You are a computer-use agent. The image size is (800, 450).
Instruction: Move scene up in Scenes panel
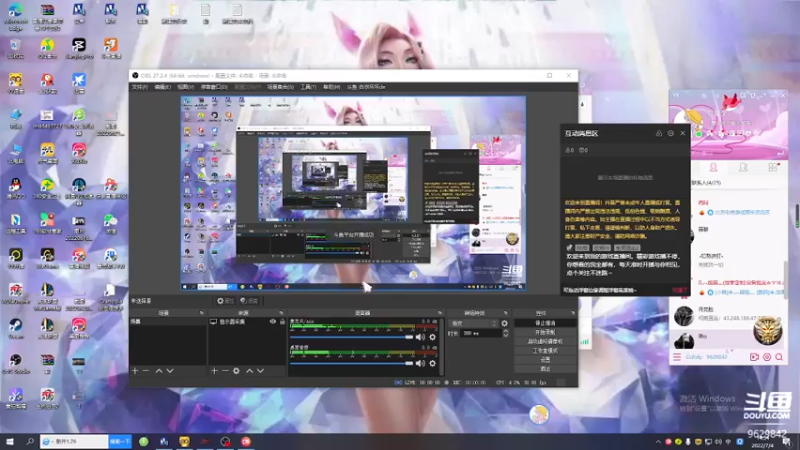coord(159,371)
